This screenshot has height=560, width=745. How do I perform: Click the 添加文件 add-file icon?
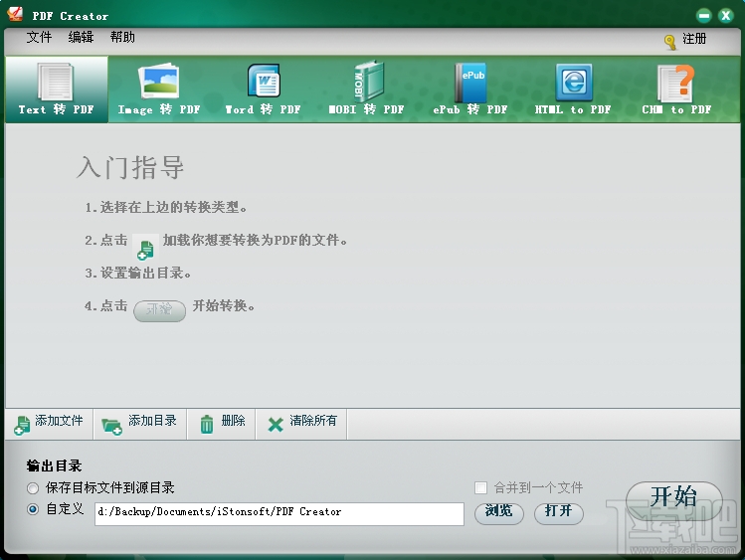click(x=22, y=425)
